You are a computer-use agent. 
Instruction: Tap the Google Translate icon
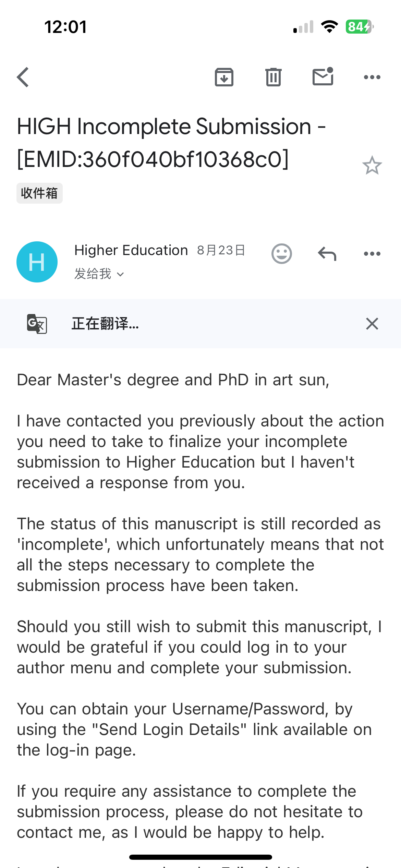coord(37,324)
